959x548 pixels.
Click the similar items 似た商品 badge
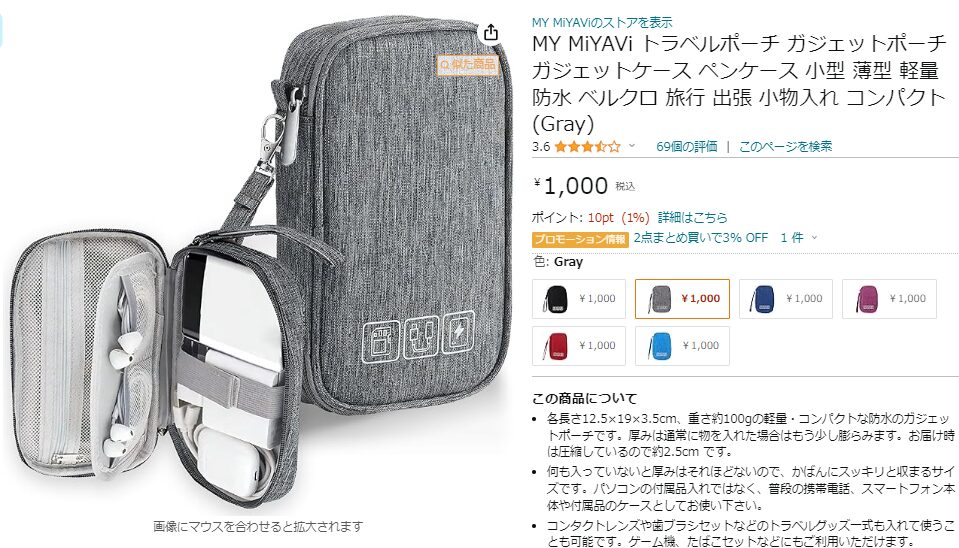point(468,64)
